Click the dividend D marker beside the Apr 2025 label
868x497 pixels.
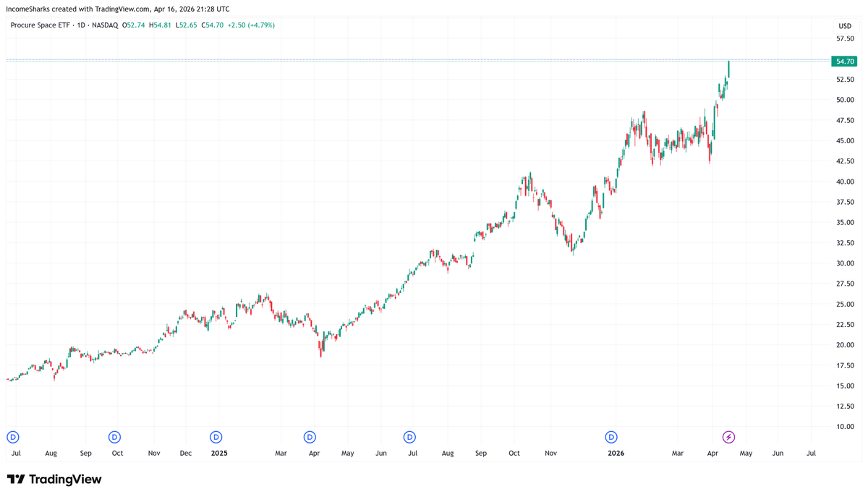310,437
